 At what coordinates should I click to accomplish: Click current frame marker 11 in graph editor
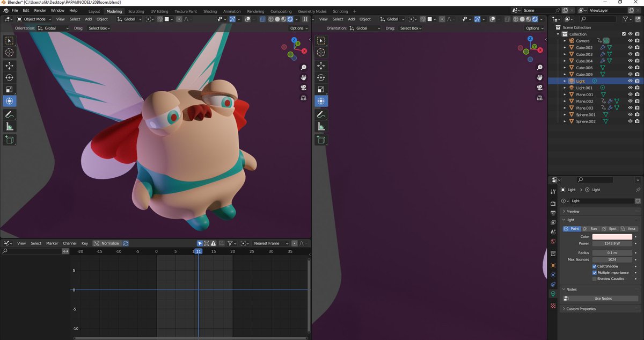(198, 251)
